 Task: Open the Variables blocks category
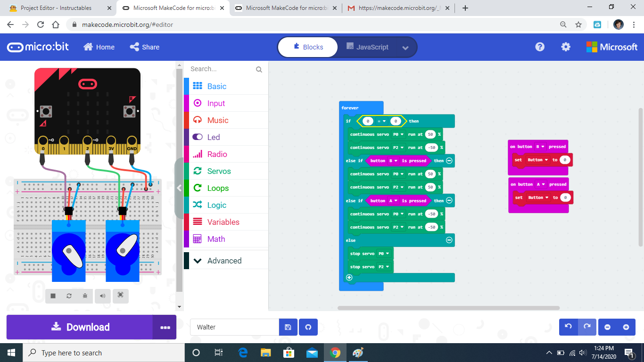(226, 222)
